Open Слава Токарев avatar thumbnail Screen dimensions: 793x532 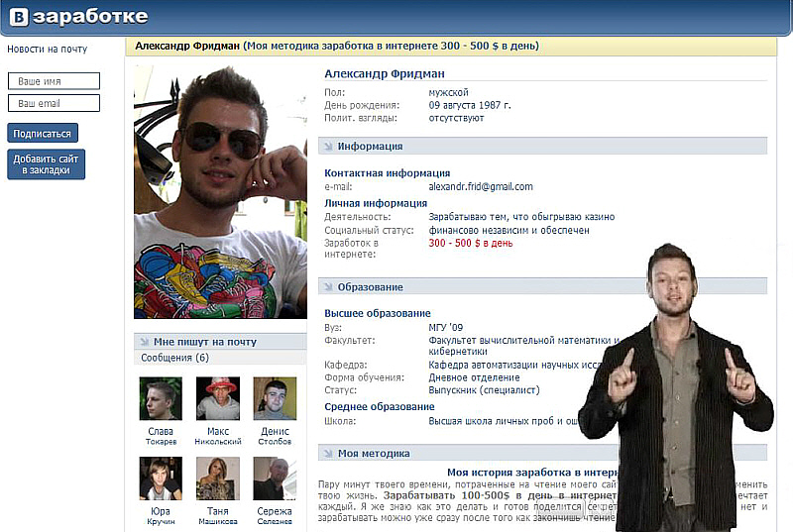click(161, 398)
